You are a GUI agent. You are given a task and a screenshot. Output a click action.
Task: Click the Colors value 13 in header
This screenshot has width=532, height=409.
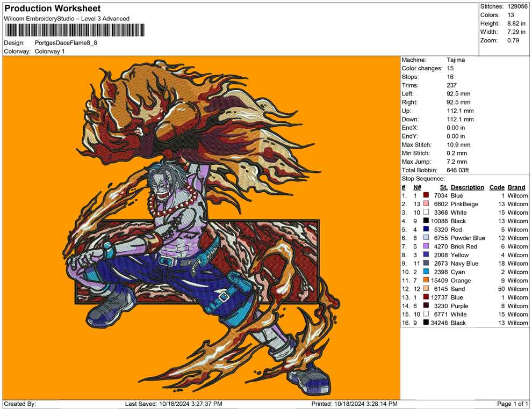[511, 15]
